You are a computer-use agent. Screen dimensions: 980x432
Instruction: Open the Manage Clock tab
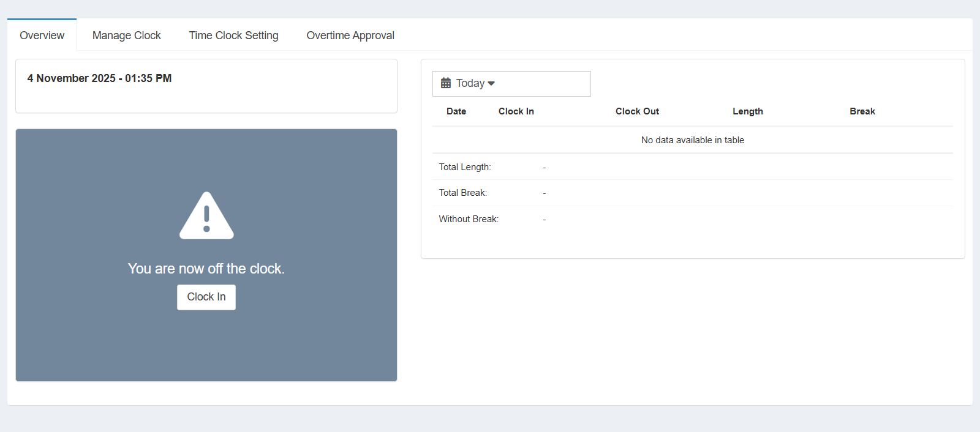pyautogui.click(x=126, y=35)
